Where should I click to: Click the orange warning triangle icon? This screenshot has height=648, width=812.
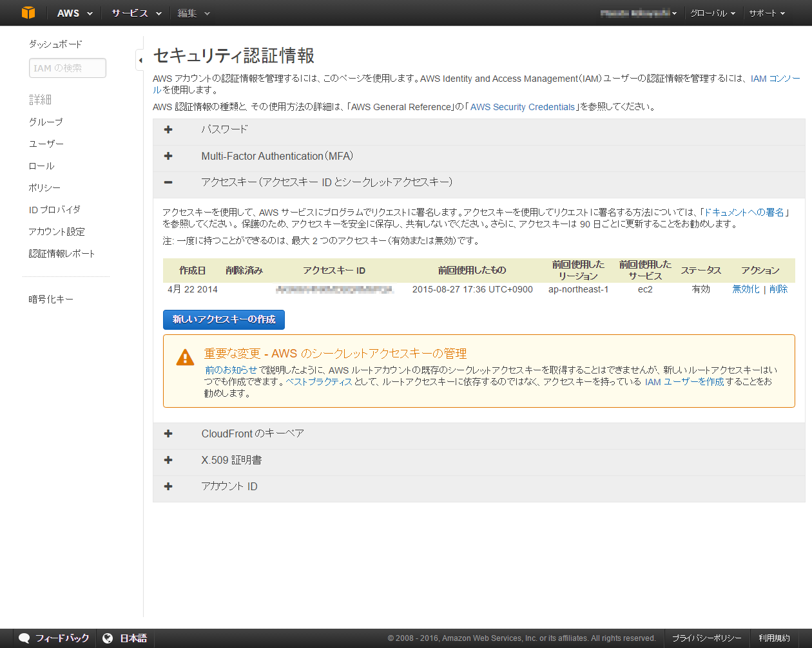point(185,357)
